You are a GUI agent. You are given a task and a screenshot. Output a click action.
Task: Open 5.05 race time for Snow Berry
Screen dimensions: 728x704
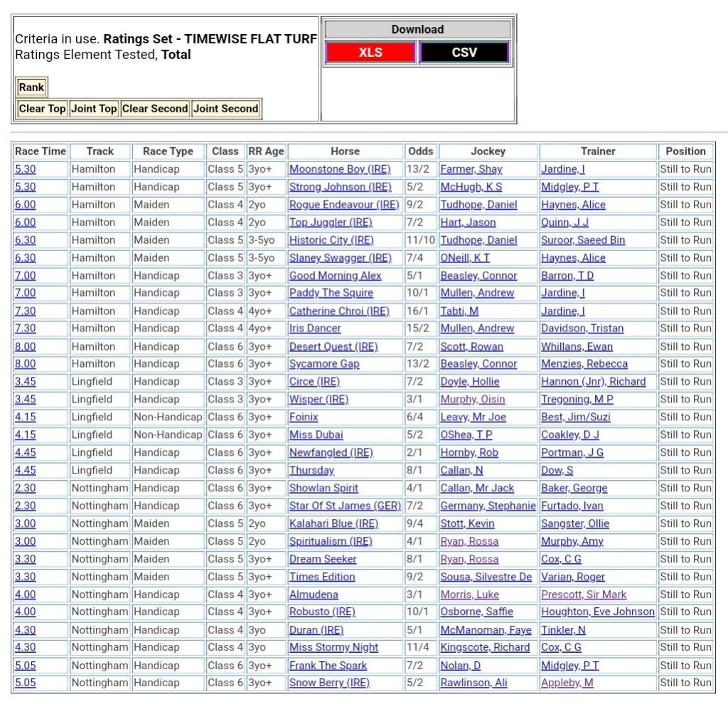[25, 683]
